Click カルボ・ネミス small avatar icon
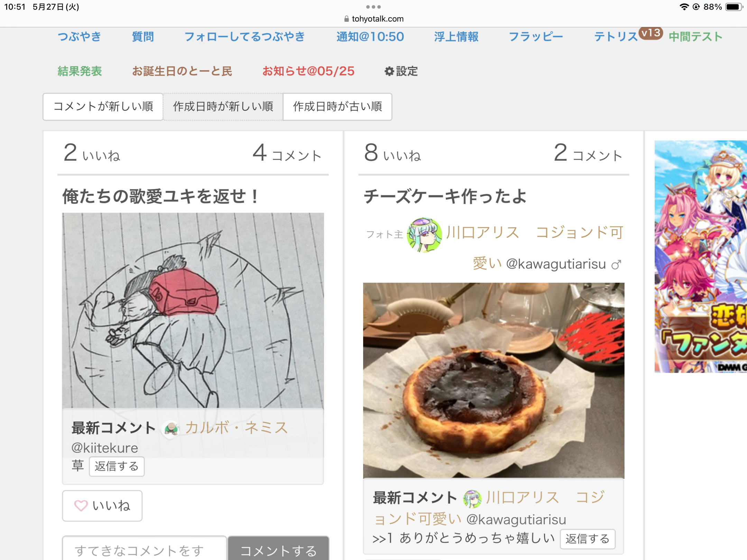Screen dimensions: 747x560 coord(171,429)
